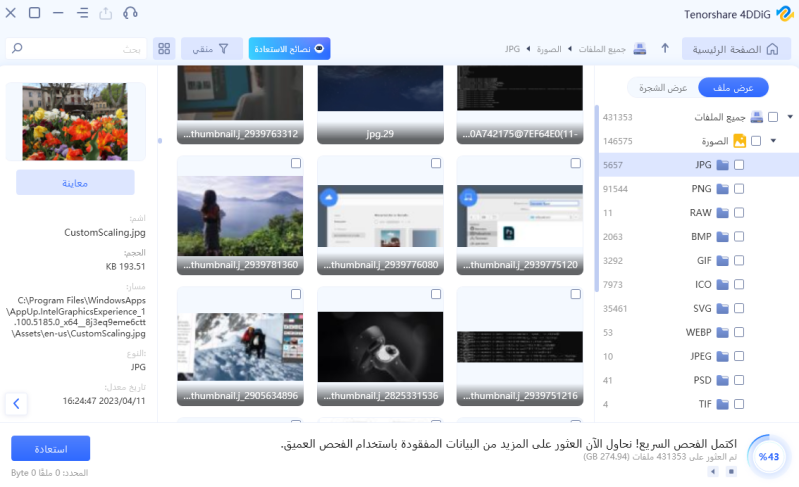Switch to file view tab
This screenshot has width=799, height=487.
(x=733, y=88)
